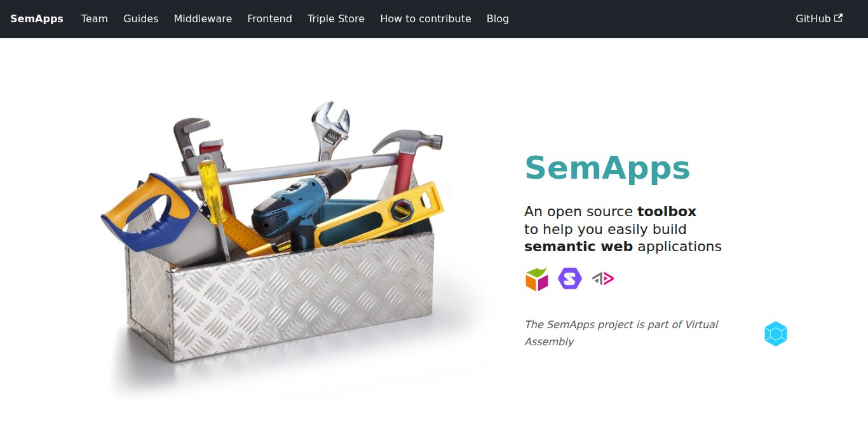The height and width of the screenshot is (433, 868).
Task: Open the Guides menu item
Action: [141, 18]
